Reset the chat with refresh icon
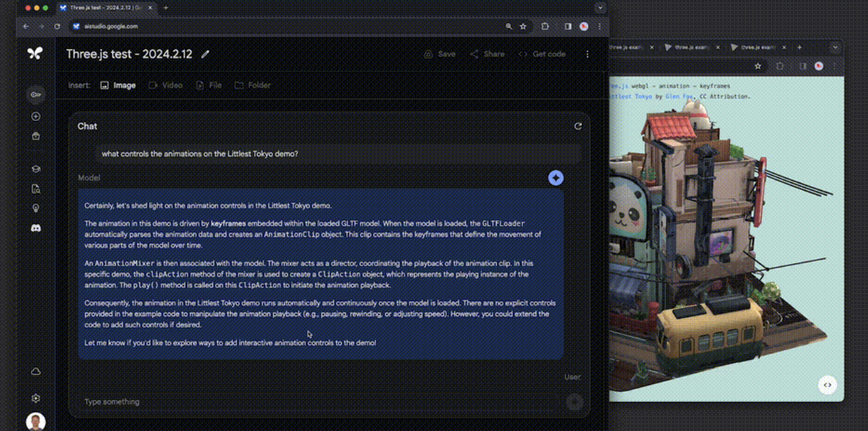Image resolution: width=868 pixels, height=431 pixels. click(578, 126)
